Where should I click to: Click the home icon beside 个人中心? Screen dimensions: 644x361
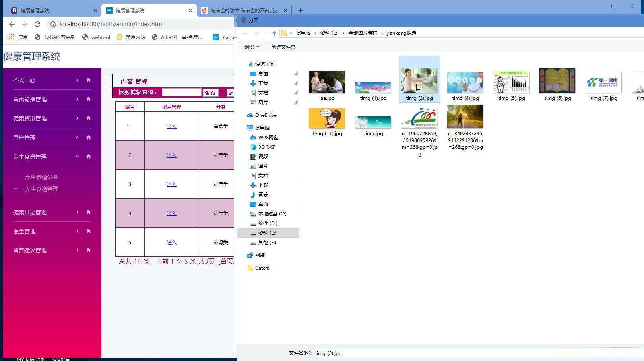pyautogui.click(x=87, y=80)
